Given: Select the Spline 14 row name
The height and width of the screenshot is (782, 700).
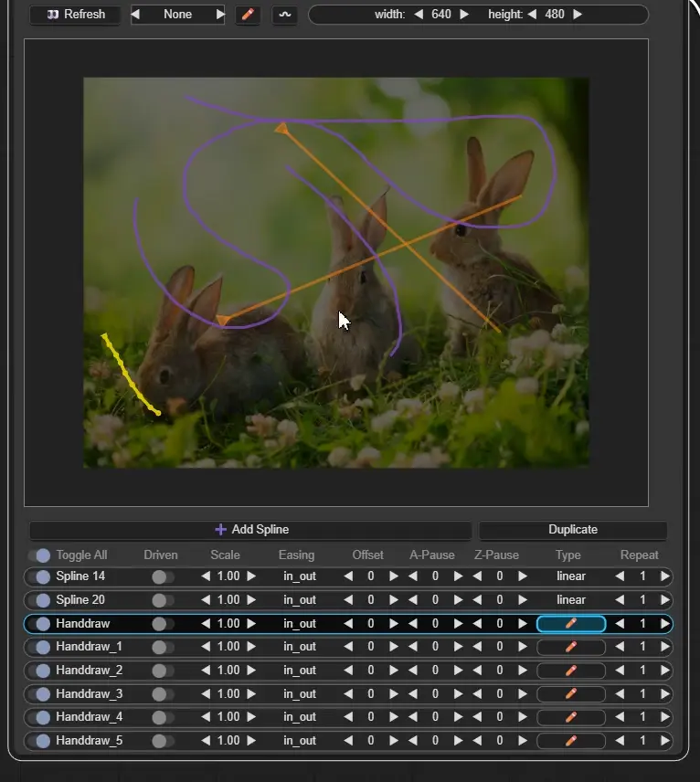Looking at the screenshot, I should tap(80, 576).
